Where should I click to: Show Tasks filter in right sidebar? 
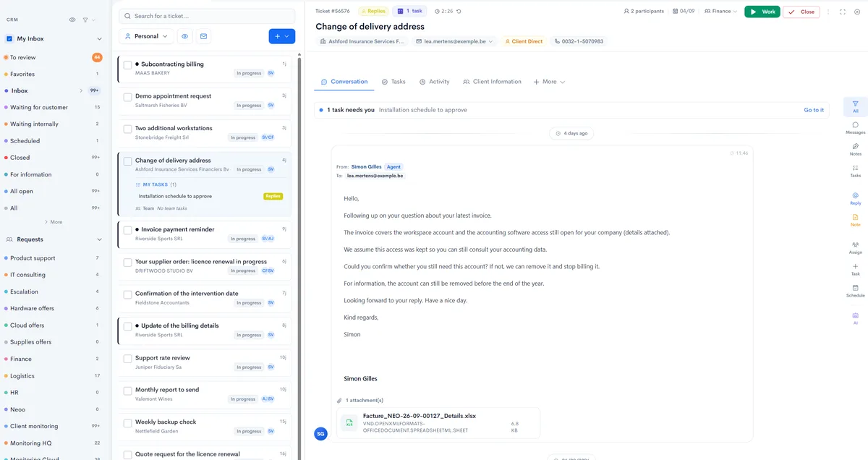pyautogui.click(x=856, y=171)
